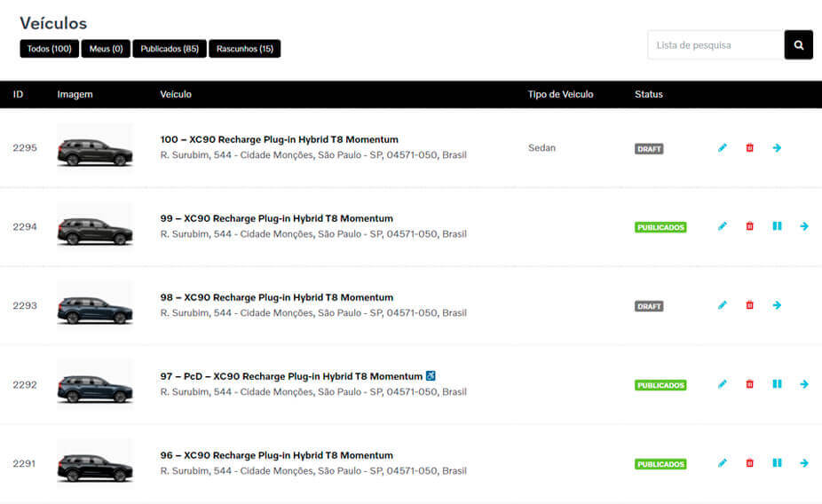Switch to Rascunhos (15) filter

pos(244,49)
